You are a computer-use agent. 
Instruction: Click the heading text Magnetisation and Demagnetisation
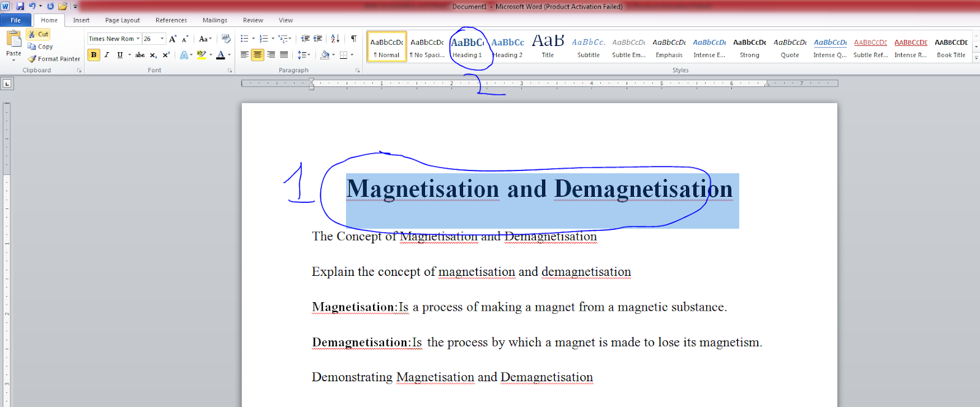(539, 189)
